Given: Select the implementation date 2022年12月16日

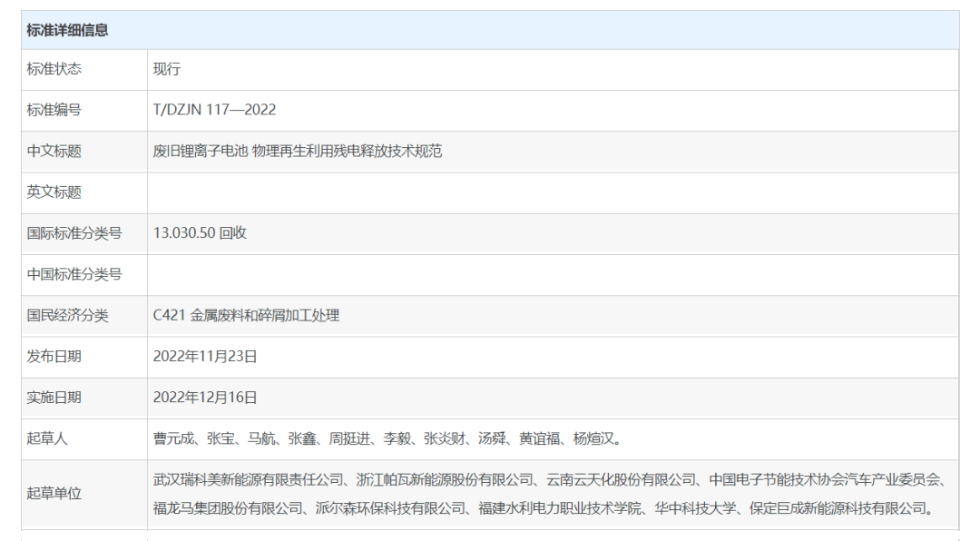Looking at the screenshot, I should coord(205,397).
